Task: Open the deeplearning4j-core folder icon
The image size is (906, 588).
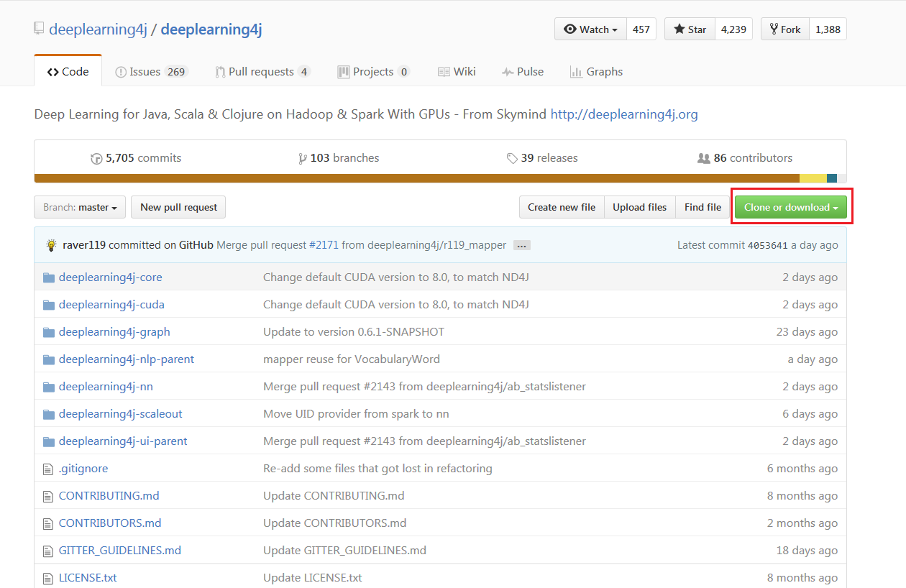Action: coord(48,276)
